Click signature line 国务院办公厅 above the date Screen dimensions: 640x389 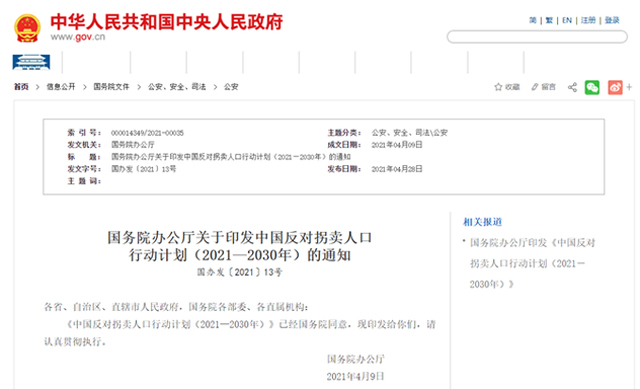coord(356,359)
